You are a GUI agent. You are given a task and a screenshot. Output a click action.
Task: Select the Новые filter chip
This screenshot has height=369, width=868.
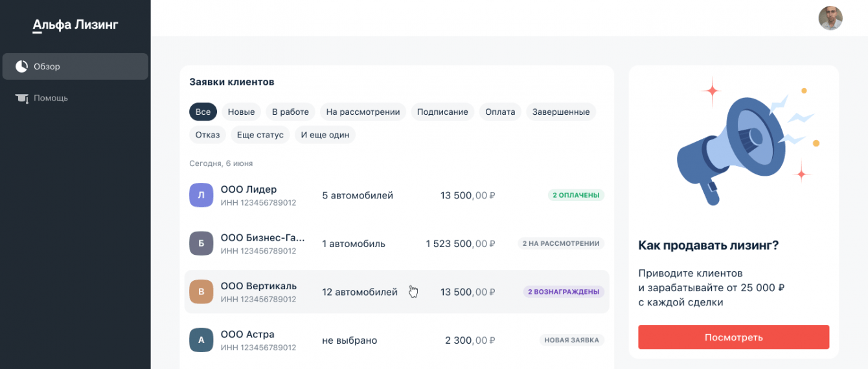241,112
